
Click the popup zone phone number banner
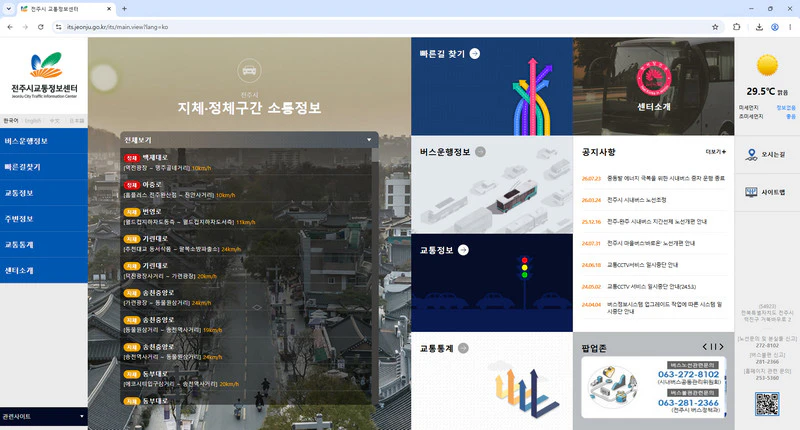654,387
